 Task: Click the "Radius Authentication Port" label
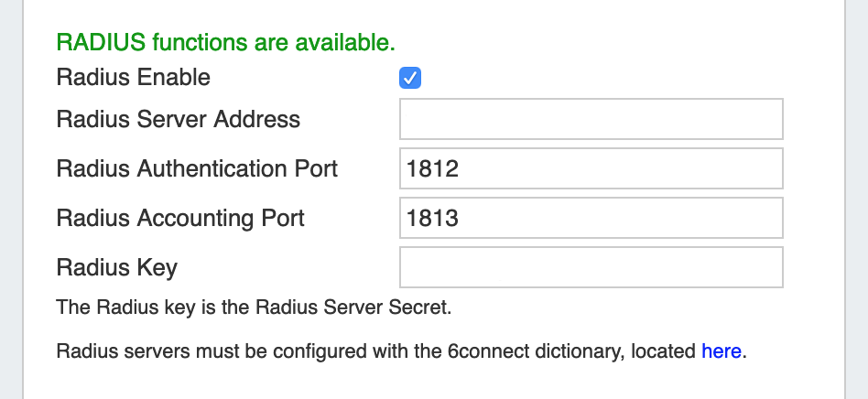click(x=197, y=168)
